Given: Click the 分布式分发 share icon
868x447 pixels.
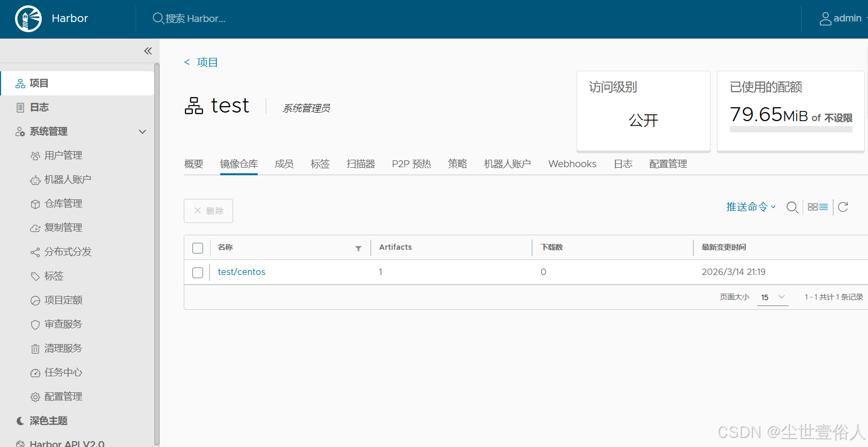Looking at the screenshot, I should pos(35,252).
